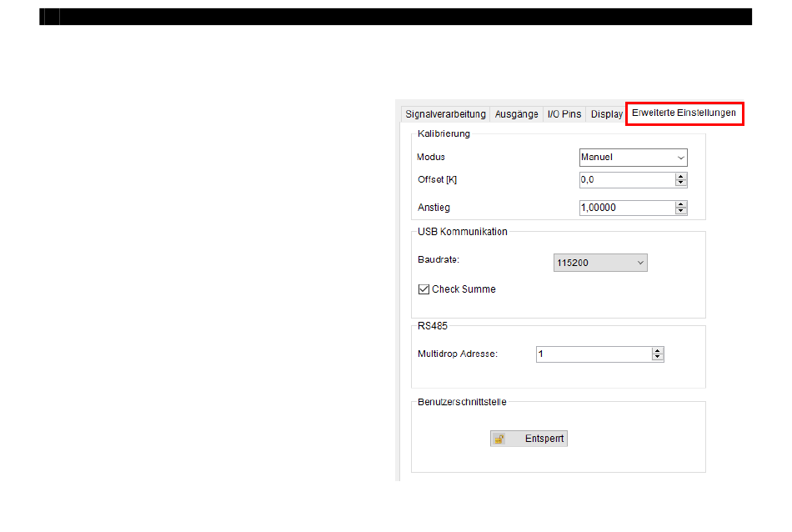
Task: Decrease Offset [K] with down arrow
Action: (681, 183)
